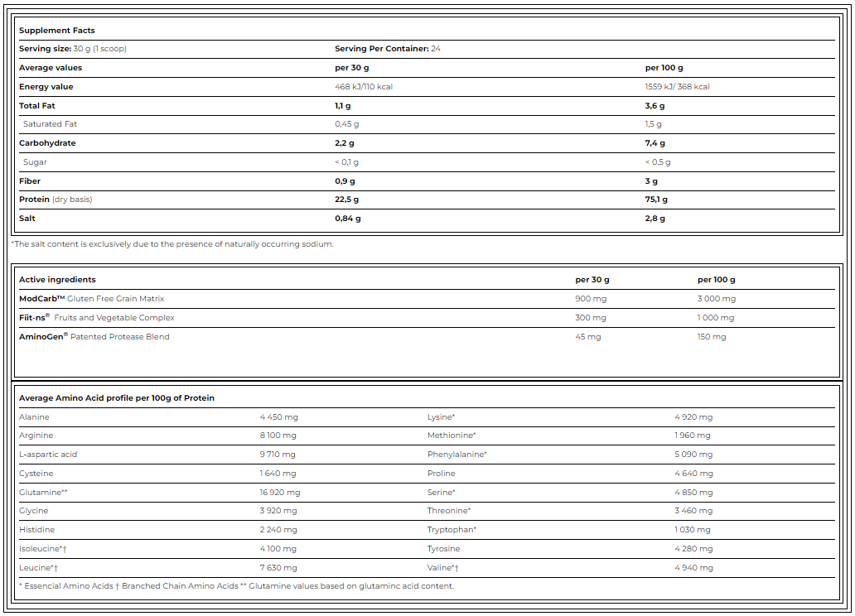Select the 468 kJ/110 kcal value
The width and height of the screenshot is (855, 616).
pos(363,87)
